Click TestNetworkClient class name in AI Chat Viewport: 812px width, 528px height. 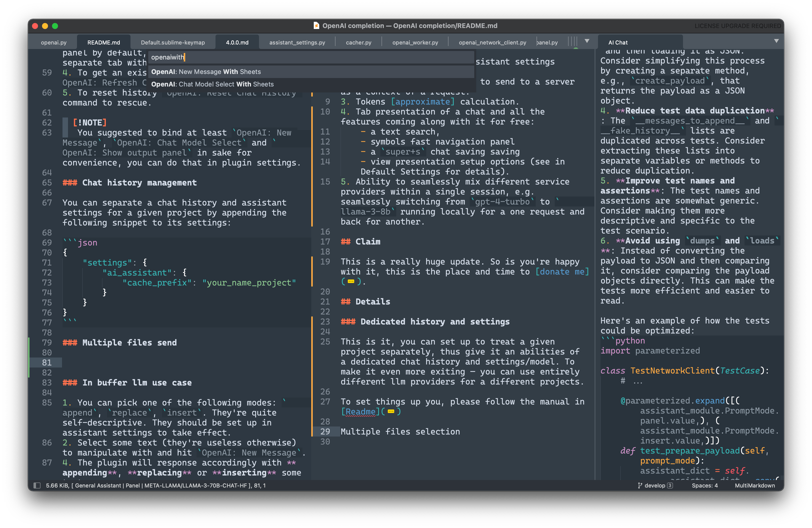tap(672, 371)
